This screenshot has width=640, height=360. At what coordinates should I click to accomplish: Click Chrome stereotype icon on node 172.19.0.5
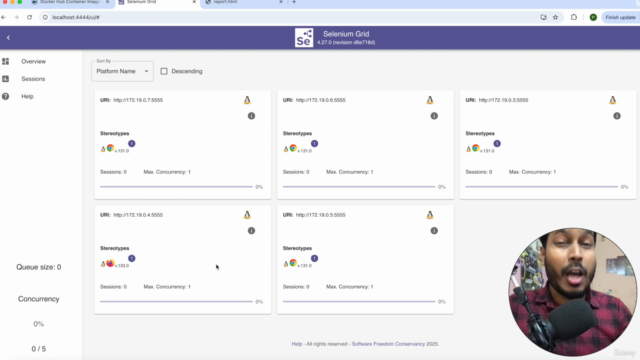point(293,263)
